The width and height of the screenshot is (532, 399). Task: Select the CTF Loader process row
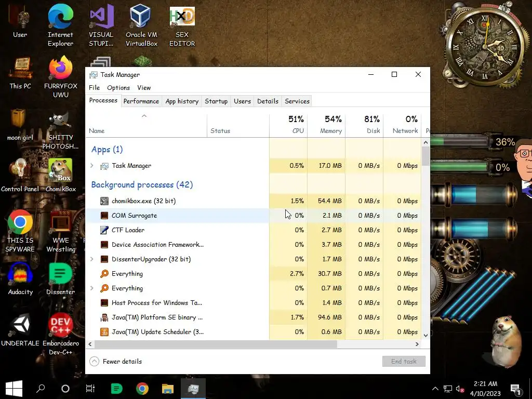(x=253, y=230)
